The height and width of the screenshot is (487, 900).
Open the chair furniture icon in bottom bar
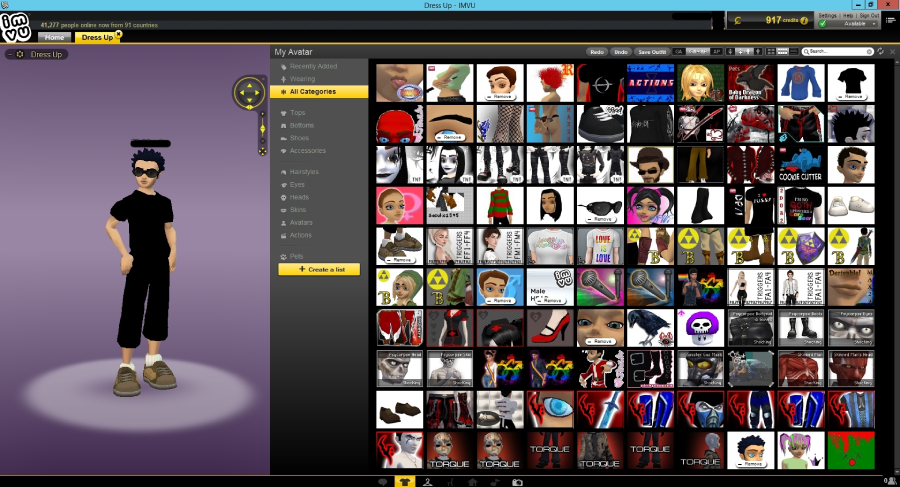coord(450,482)
